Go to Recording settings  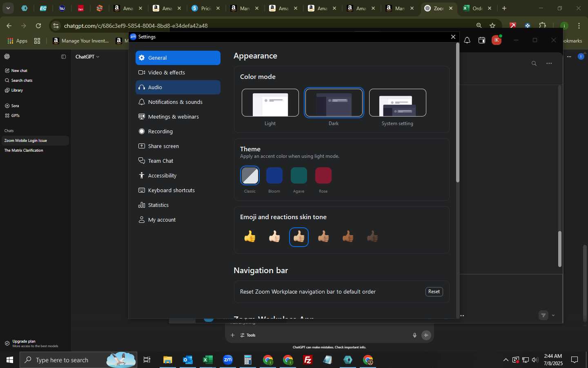[178, 131]
